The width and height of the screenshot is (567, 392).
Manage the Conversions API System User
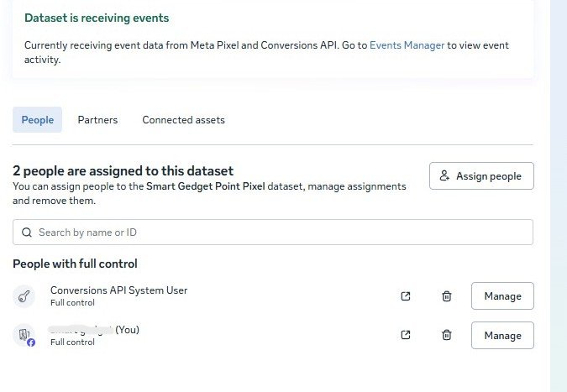click(502, 296)
